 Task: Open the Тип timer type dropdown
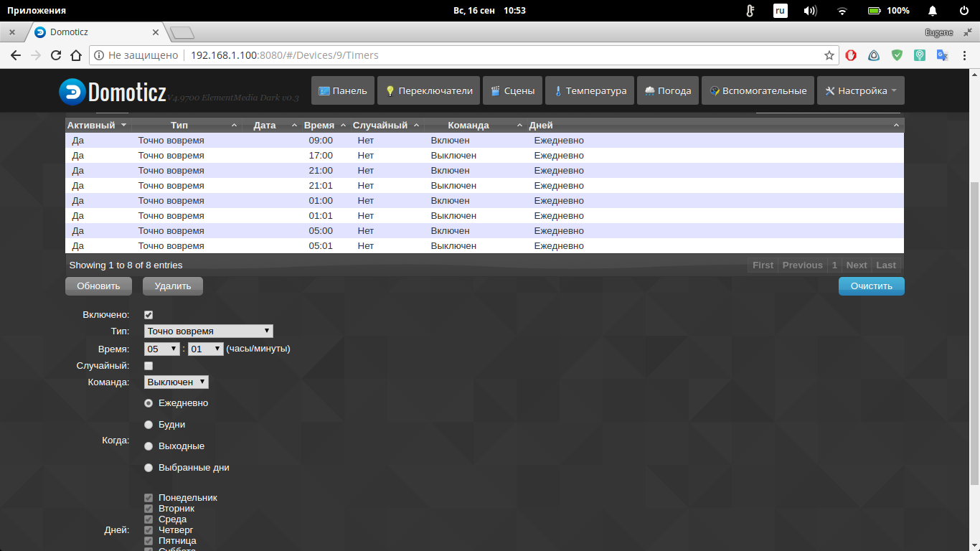pyautogui.click(x=208, y=331)
